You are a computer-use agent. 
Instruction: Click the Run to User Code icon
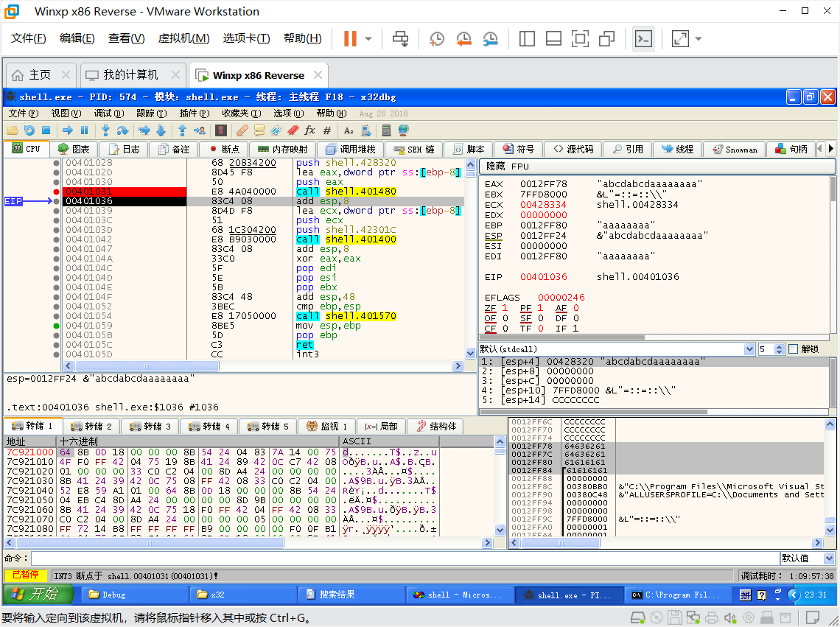199,130
